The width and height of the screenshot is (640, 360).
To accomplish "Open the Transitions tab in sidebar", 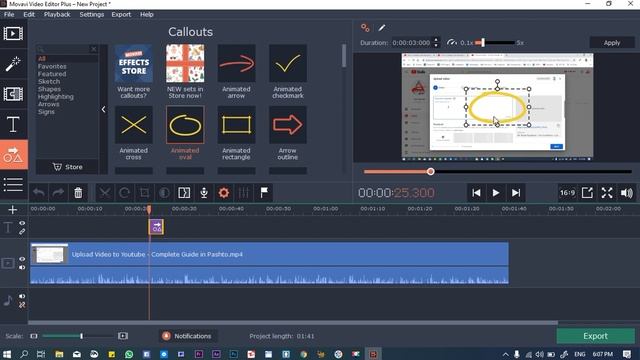I will pos(13,94).
